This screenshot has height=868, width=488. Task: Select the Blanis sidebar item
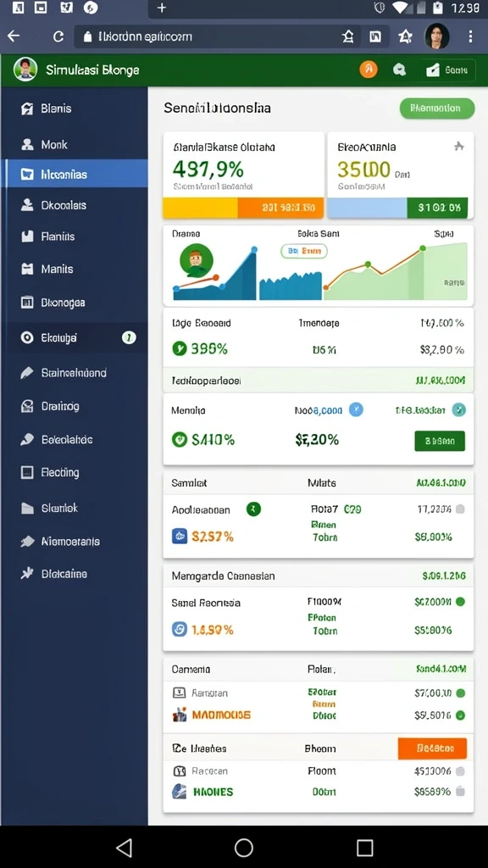[x=75, y=108]
